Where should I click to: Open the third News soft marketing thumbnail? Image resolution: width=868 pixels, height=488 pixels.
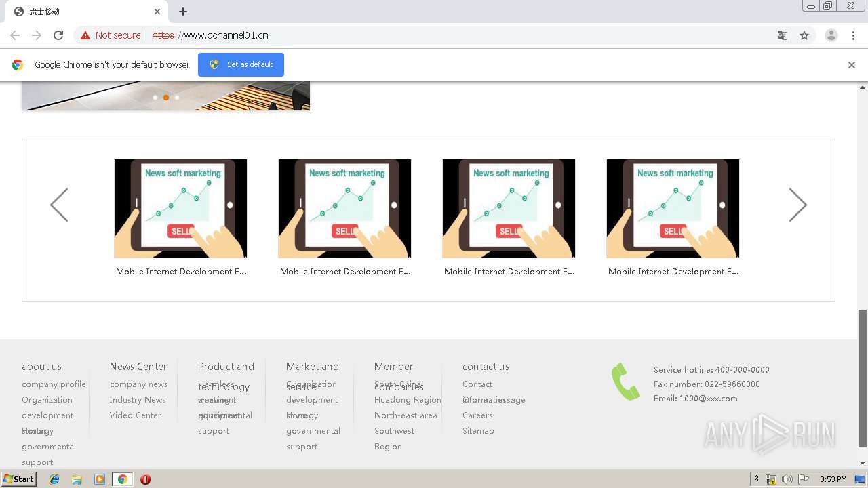coord(509,209)
